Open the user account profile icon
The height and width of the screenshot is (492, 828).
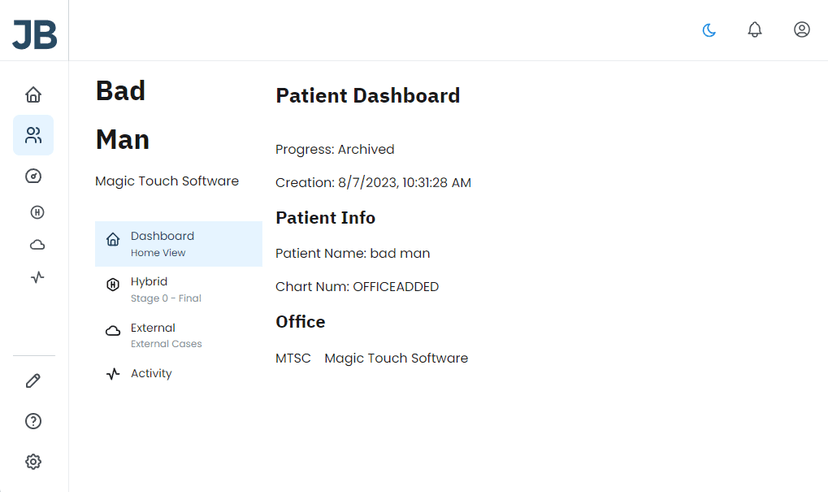tap(802, 30)
